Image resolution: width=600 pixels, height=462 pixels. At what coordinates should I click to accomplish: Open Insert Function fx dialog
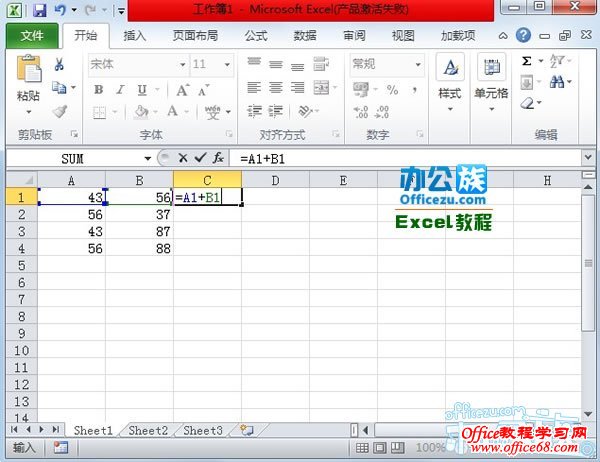point(218,157)
